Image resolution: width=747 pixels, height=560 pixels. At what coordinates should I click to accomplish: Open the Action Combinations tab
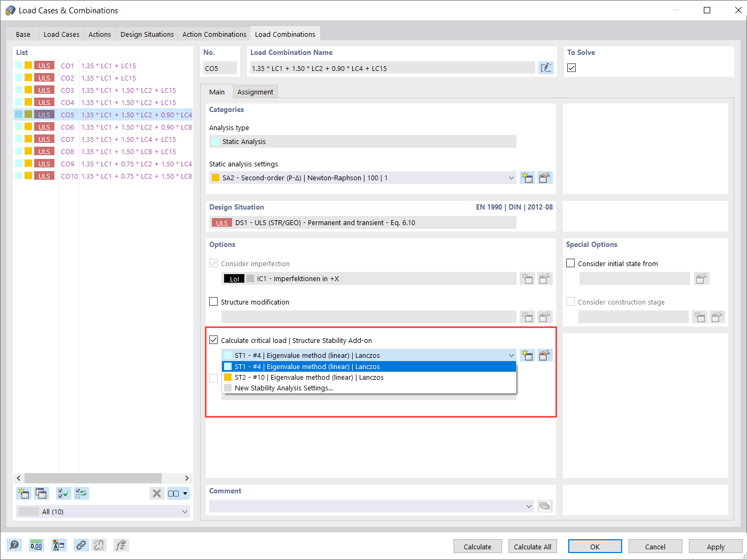click(x=213, y=34)
